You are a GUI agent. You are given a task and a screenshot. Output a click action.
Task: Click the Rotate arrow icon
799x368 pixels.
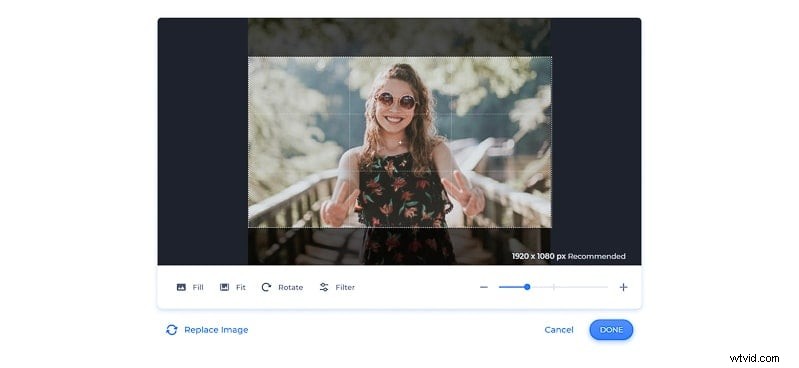coord(266,287)
